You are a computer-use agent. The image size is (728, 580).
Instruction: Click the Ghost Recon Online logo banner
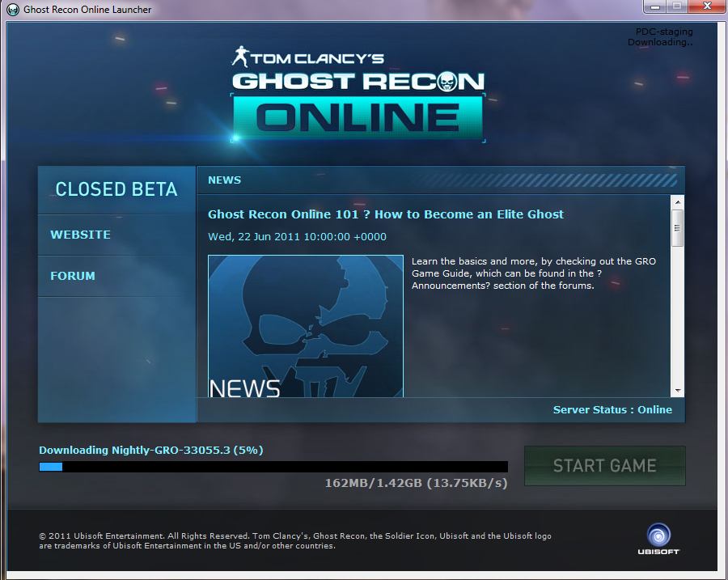click(358, 95)
